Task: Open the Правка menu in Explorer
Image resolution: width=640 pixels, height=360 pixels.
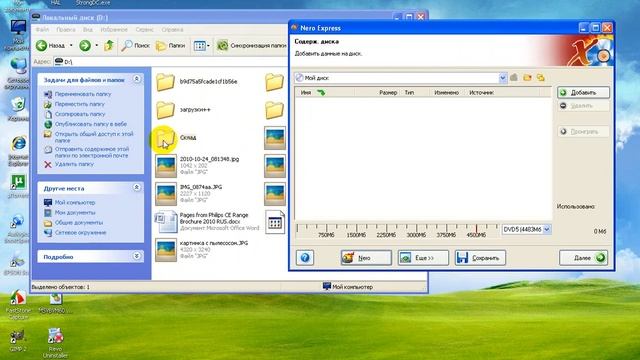Action: (66, 29)
